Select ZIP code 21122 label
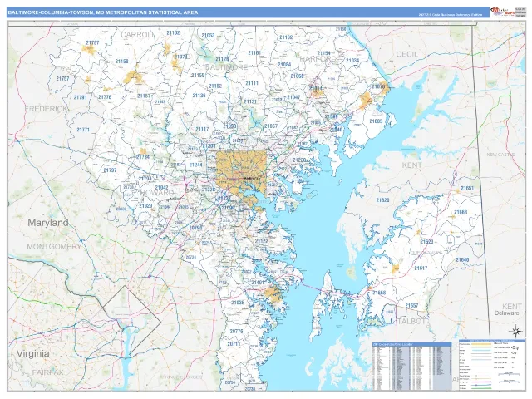 click(x=262, y=241)
